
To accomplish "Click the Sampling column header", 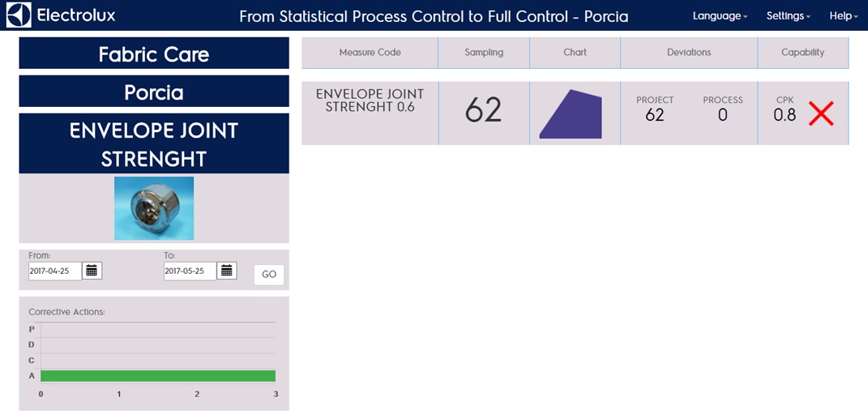I will [484, 53].
